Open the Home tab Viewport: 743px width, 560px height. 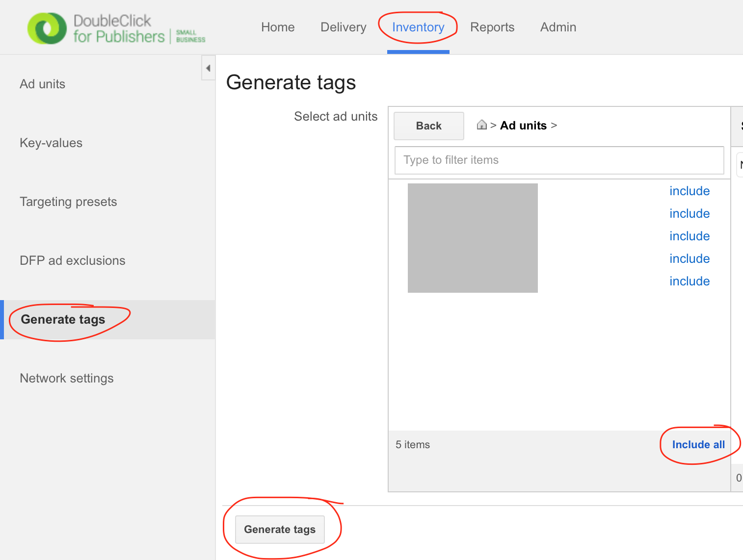click(278, 27)
